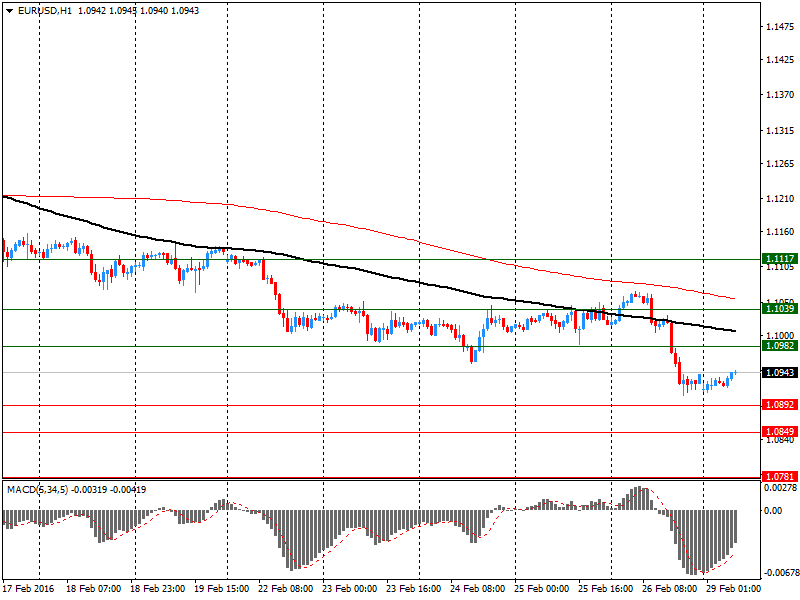The width and height of the screenshot is (800, 600).
Task: Click the 29 Feb 01:00 time label
Action: tap(733, 588)
